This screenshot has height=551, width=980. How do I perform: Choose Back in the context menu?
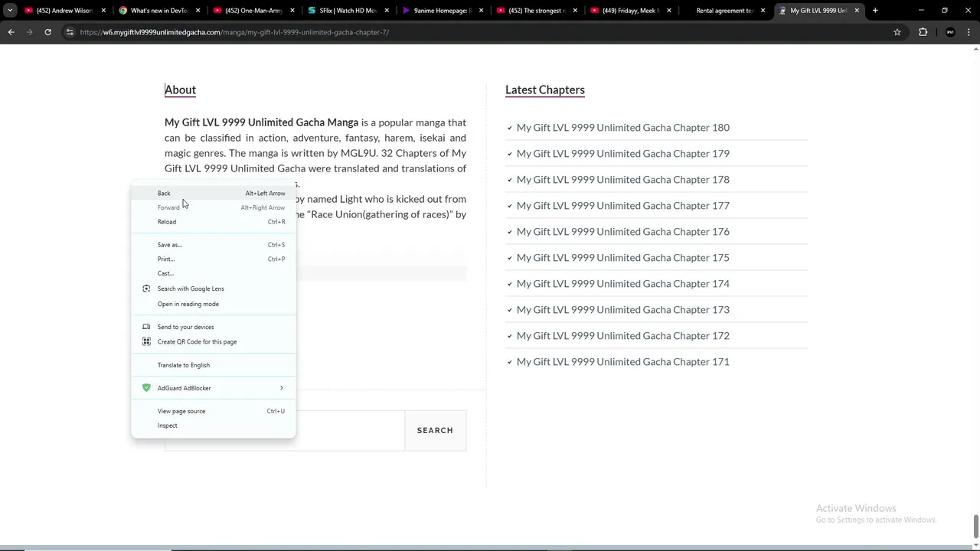click(214, 194)
